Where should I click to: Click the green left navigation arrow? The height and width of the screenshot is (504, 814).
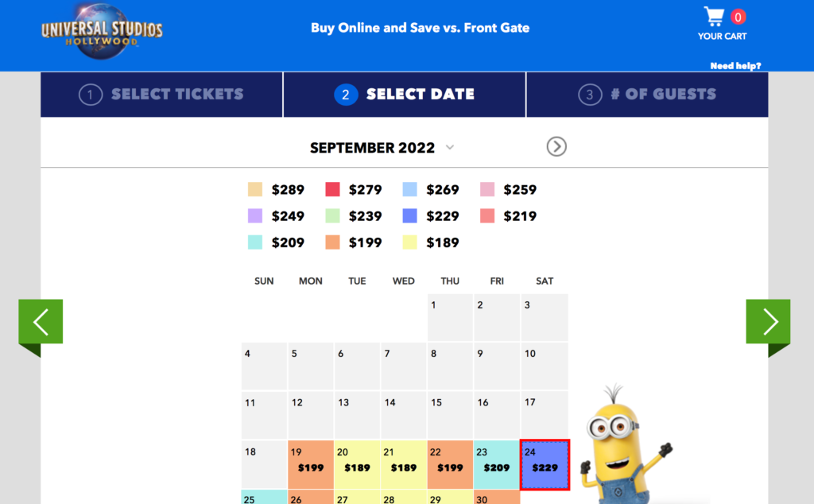[40, 321]
